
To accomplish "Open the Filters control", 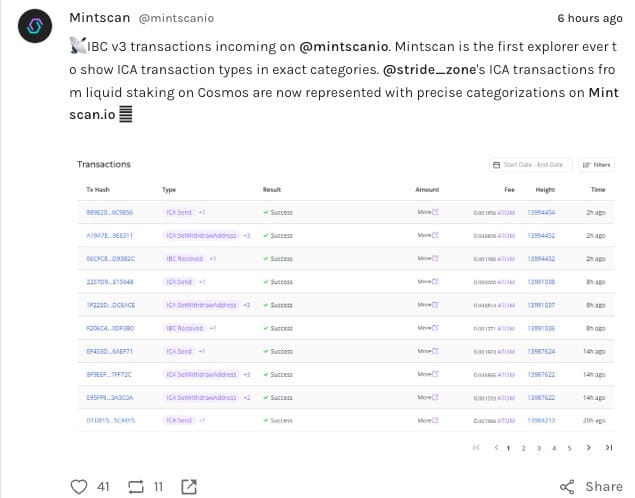I will tap(596, 164).
